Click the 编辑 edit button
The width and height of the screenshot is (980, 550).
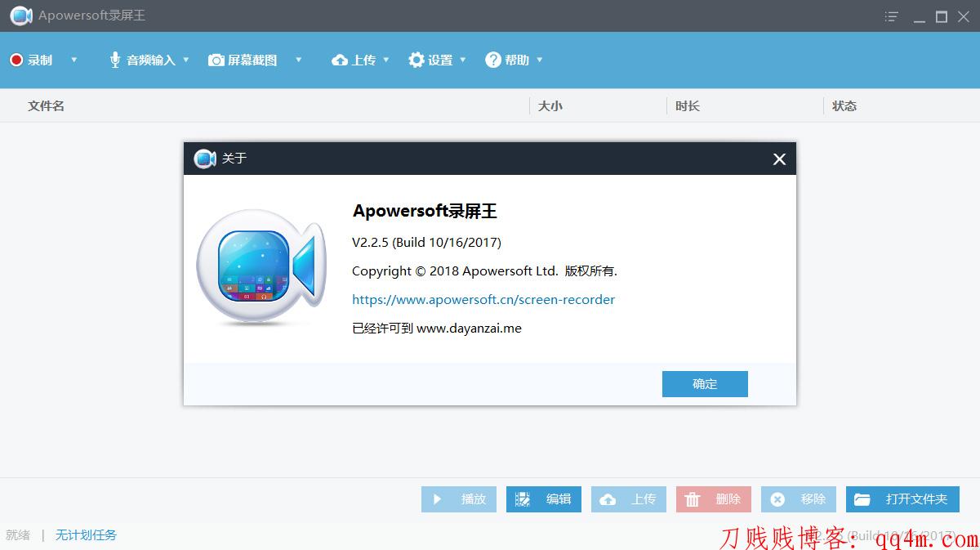pyautogui.click(x=544, y=499)
